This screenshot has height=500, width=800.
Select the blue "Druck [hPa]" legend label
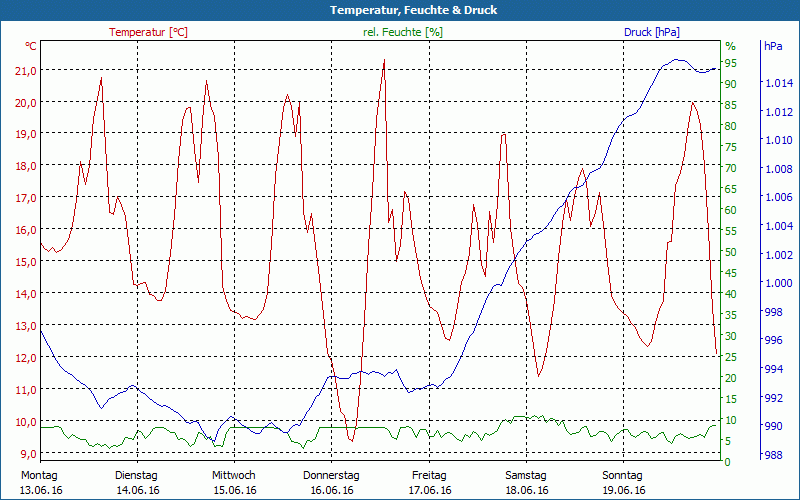651,32
